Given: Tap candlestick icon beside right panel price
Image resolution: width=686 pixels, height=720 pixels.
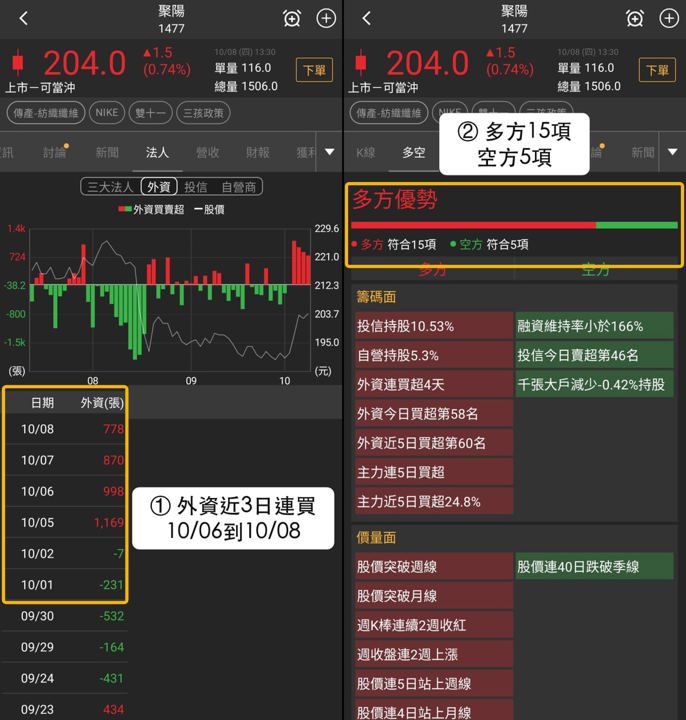Looking at the screenshot, I should click(x=360, y=62).
